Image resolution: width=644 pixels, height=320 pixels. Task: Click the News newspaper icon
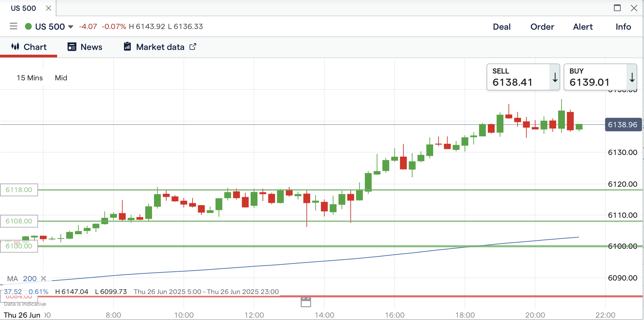[x=72, y=47]
